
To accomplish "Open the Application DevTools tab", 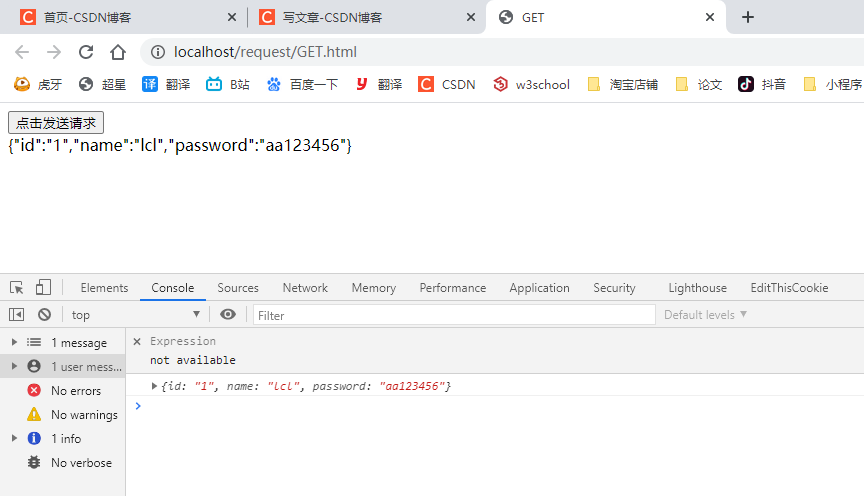I will tap(539, 288).
